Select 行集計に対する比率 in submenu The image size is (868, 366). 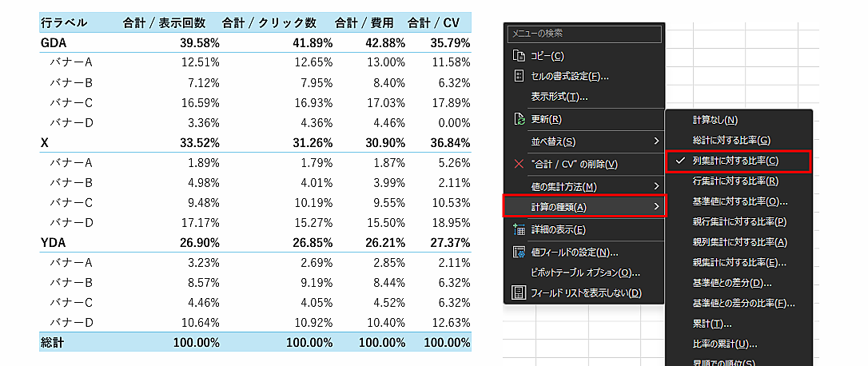735,181
